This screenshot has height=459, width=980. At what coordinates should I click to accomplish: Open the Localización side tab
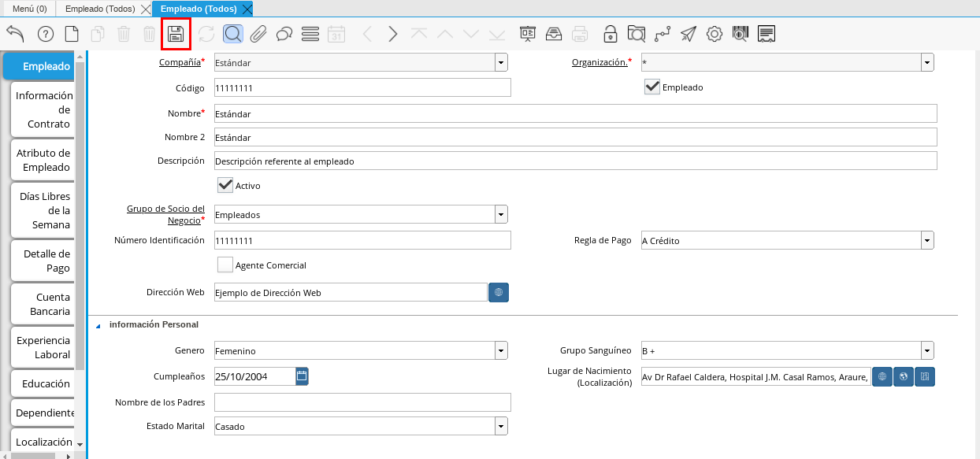tap(43, 442)
